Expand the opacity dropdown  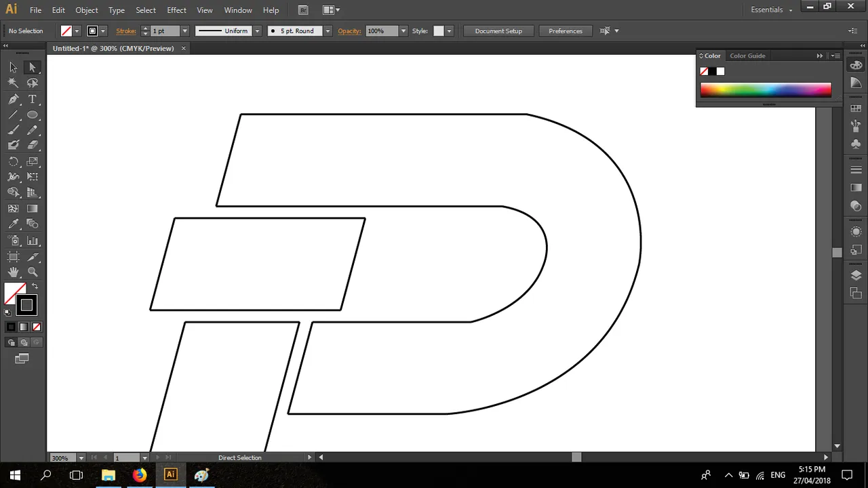[403, 31]
